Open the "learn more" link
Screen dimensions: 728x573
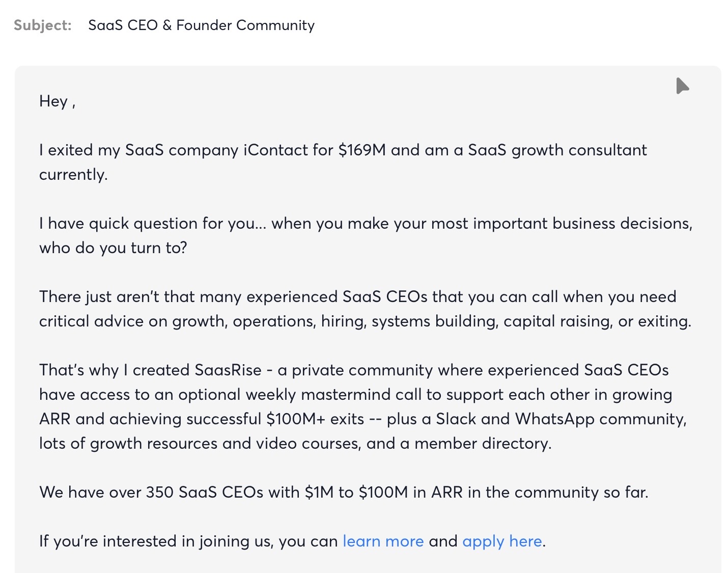pyautogui.click(x=383, y=541)
